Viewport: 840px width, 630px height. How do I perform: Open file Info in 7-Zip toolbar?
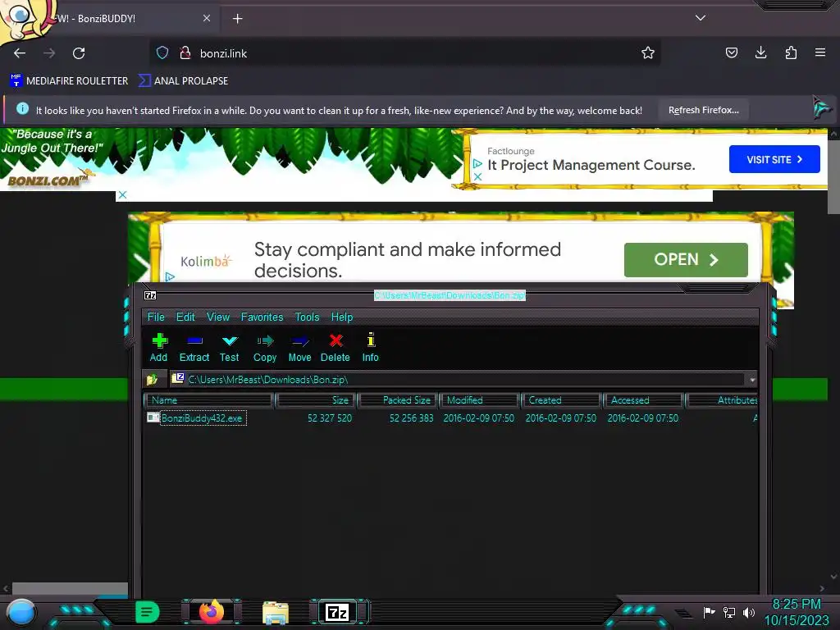(370, 347)
